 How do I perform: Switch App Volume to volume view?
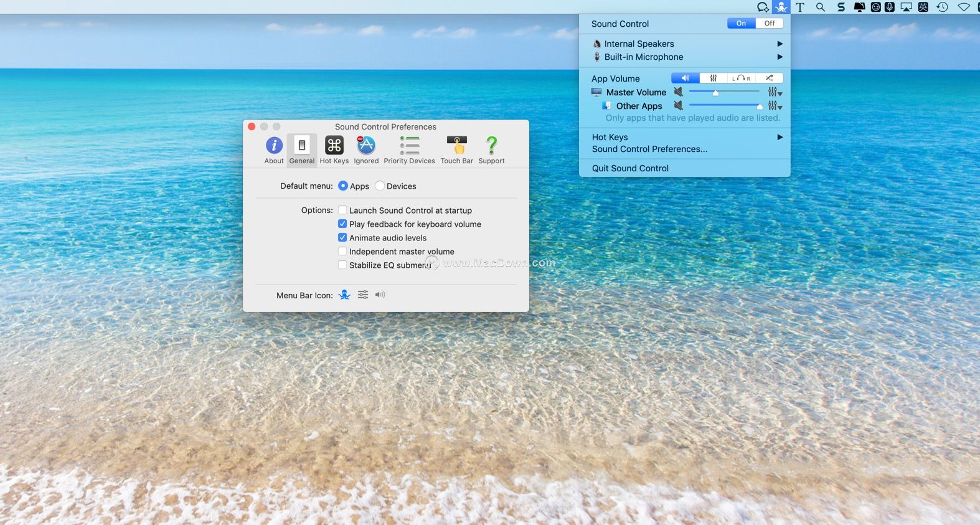click(685, 78)
